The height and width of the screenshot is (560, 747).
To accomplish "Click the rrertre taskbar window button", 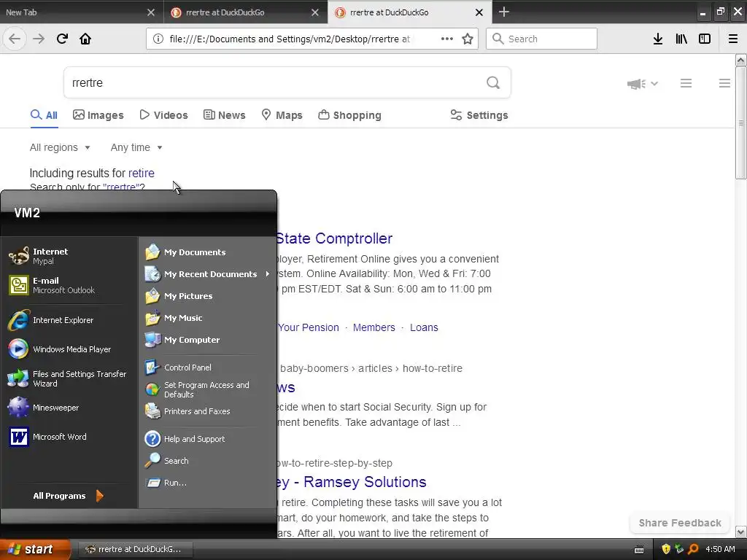I will tap(135, 549).
